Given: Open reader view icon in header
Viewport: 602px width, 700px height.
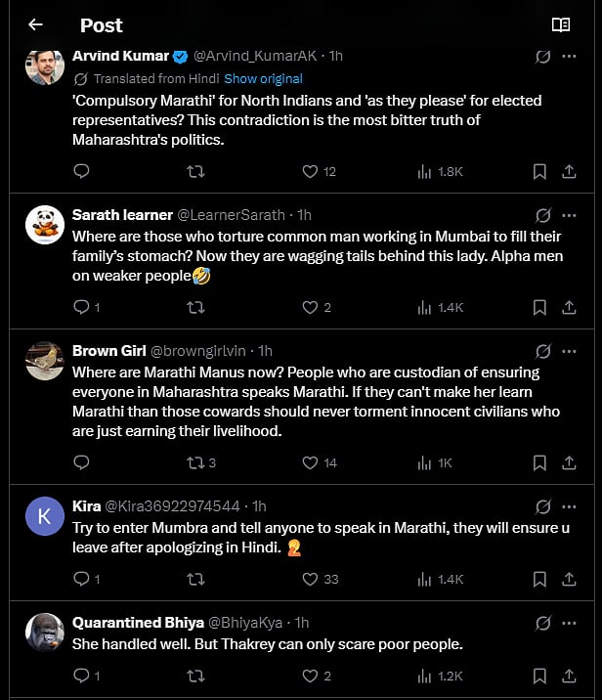Looking at the screenshot, I should click(560, 25).
